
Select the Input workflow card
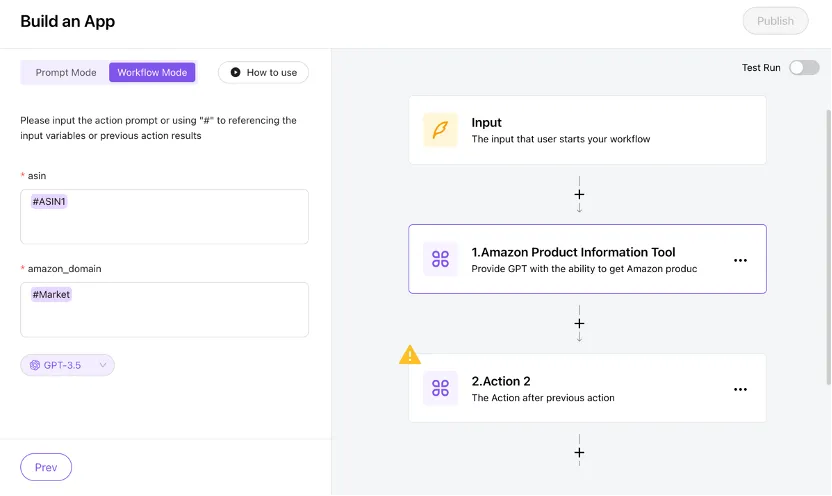coord(587,130)
